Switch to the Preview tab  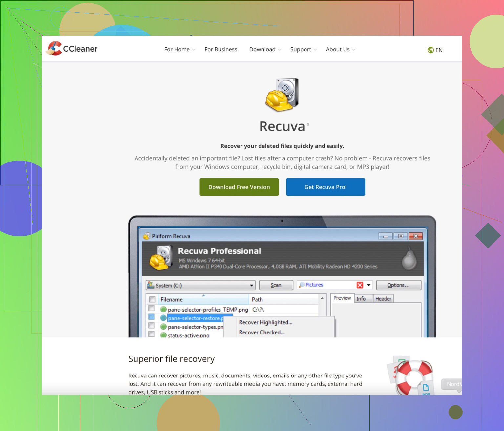(342, 298)
